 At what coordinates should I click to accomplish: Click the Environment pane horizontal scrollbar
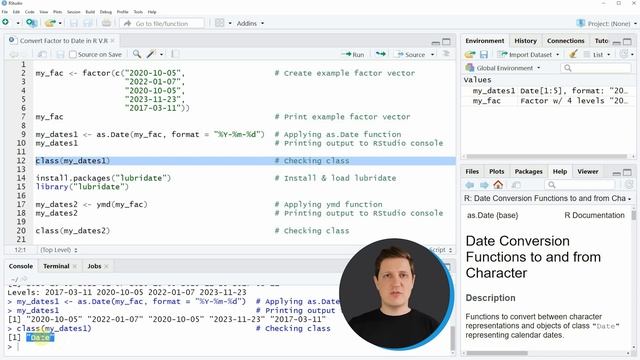coord(546,156)
